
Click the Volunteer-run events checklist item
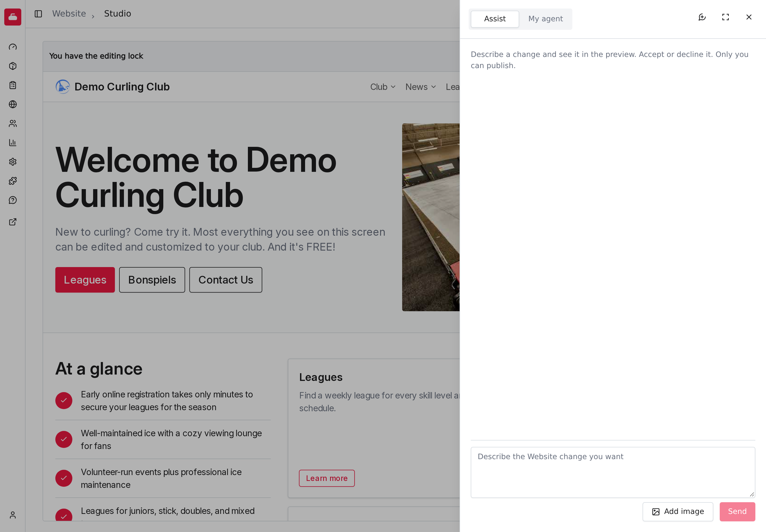pos(163,478)
